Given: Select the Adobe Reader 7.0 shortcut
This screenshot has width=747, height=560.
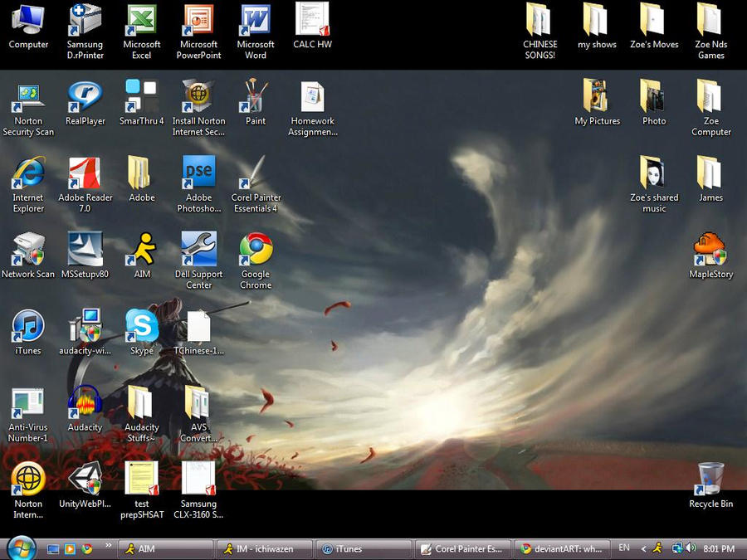Looking at the screenshot, I should pyautogui.click(x=85, y=185).
